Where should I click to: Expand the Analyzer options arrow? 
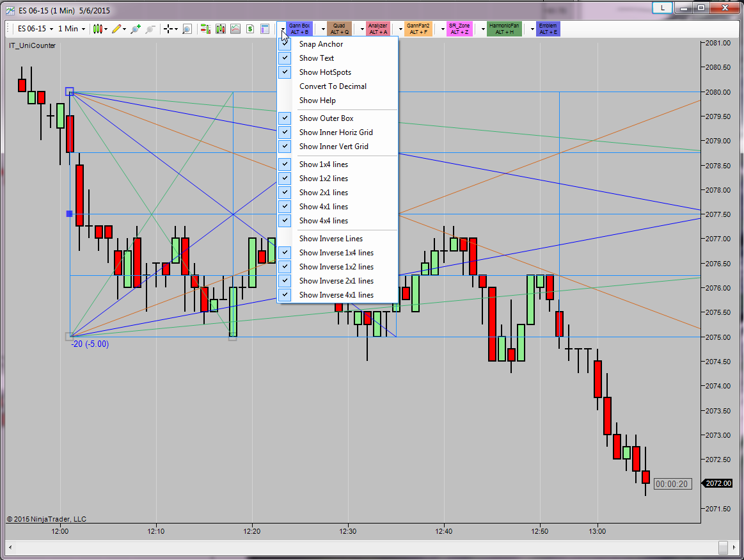(362, 29)
